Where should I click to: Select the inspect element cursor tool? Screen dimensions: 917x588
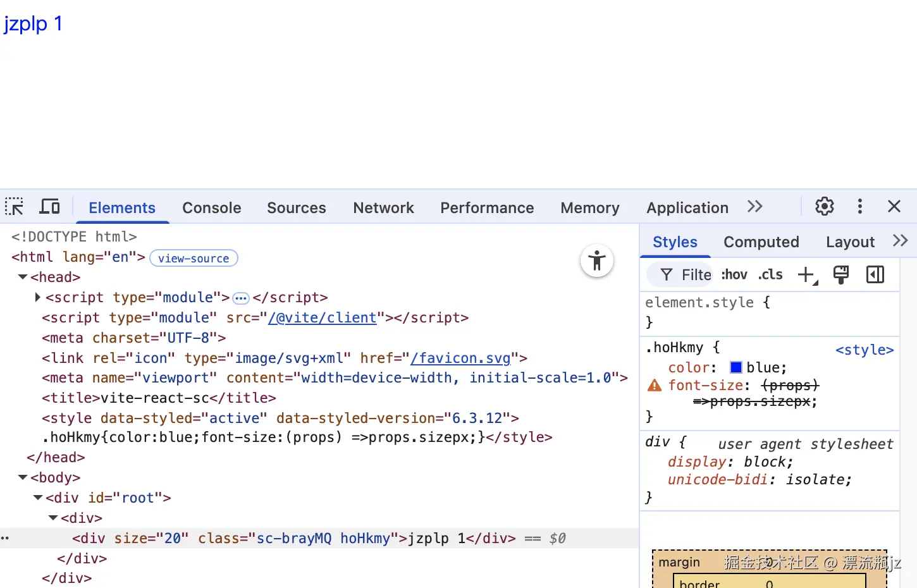[14, 206]
